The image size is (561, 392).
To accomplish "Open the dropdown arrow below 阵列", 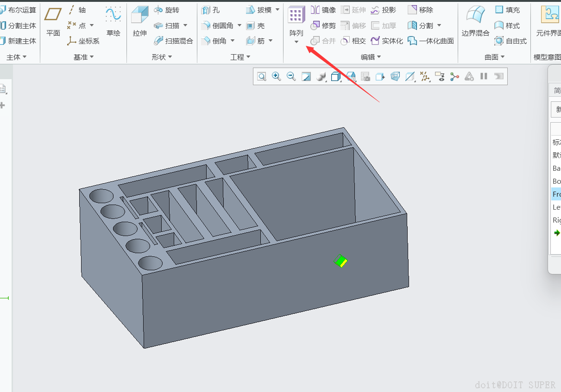I will pyautogui.click(x=296, y=42).
